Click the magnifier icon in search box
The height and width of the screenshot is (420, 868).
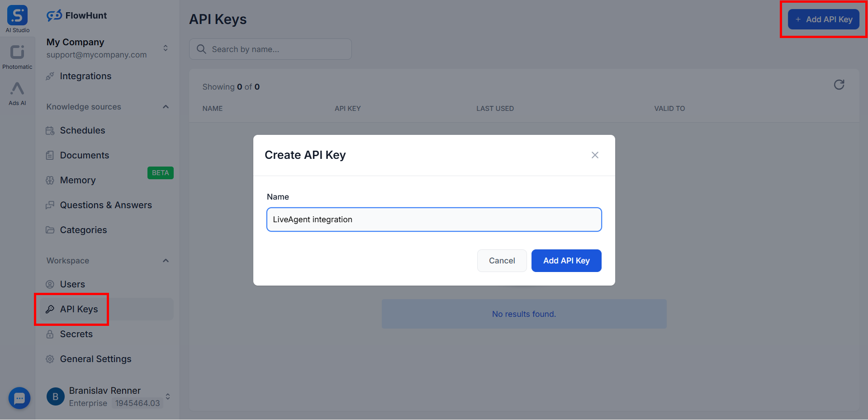tap(201, 49)
